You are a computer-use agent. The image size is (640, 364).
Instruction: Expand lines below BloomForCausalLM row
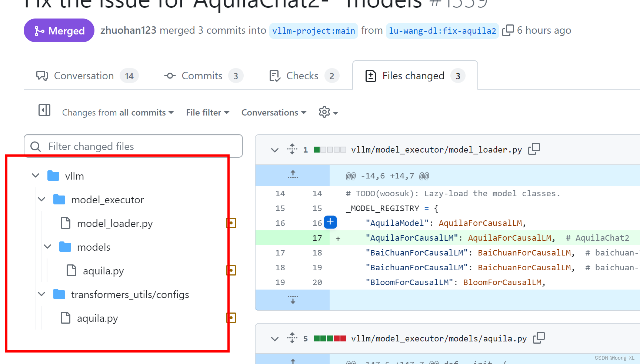(293, 300)
